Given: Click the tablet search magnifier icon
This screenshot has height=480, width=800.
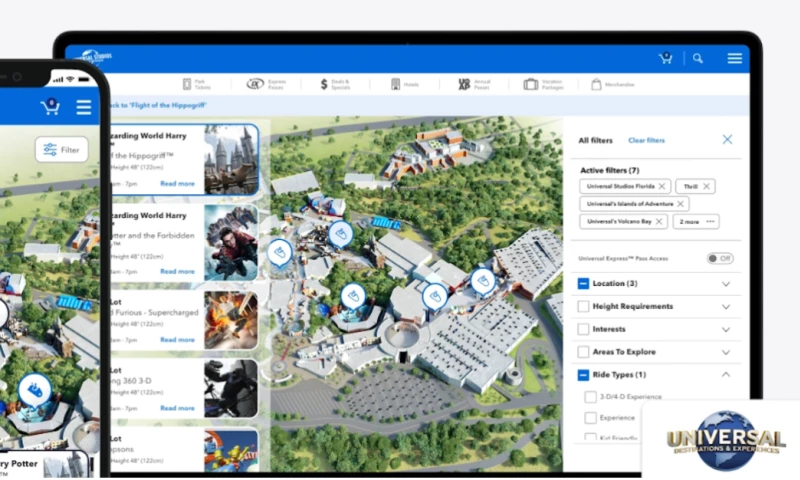Looking at the screenshot, I should pyautogui.click(x=697, y=59).
